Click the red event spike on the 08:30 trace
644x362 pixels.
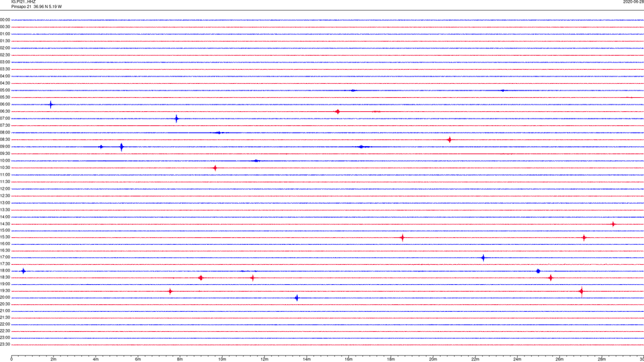(449, 140)
